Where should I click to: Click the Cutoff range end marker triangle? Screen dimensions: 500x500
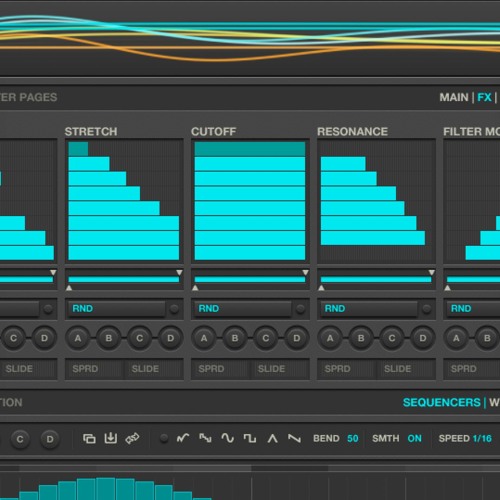tap(305, 272)
